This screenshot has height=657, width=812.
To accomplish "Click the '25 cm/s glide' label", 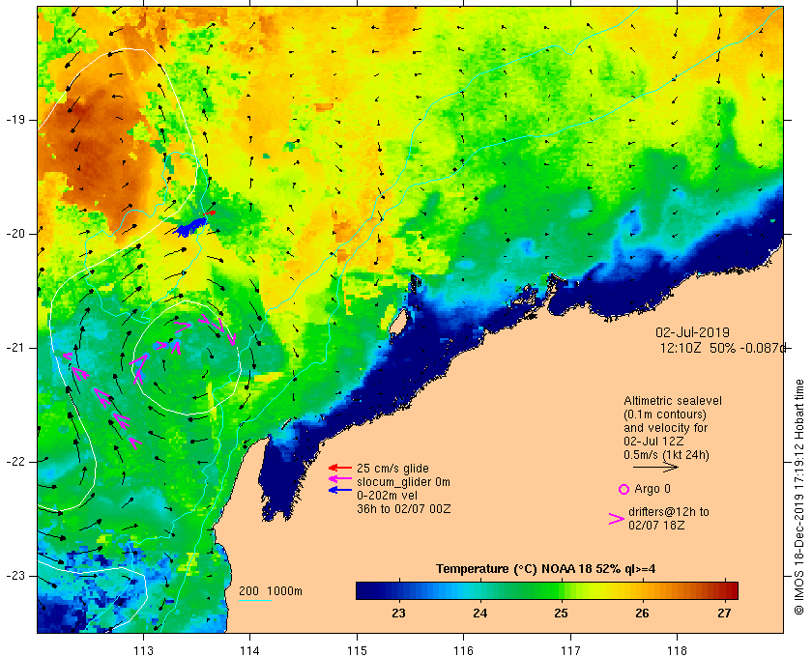I will coord(392,469).
